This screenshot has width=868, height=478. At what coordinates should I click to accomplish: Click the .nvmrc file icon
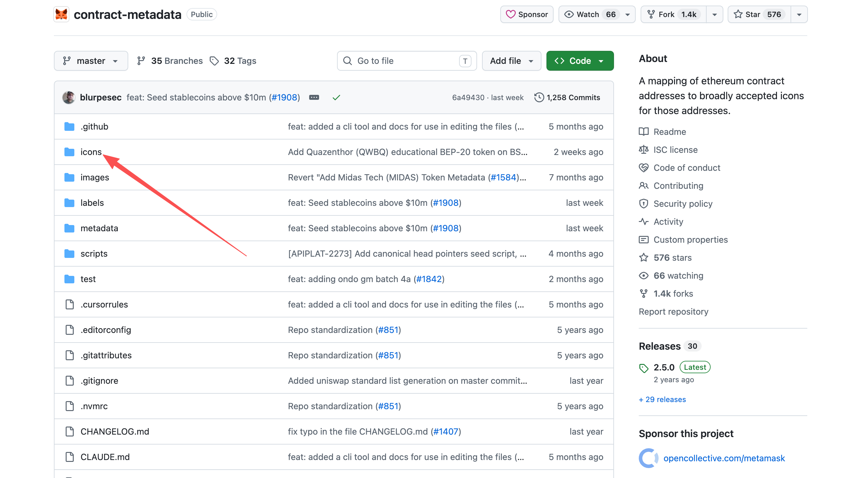click(x=69, y=406)
